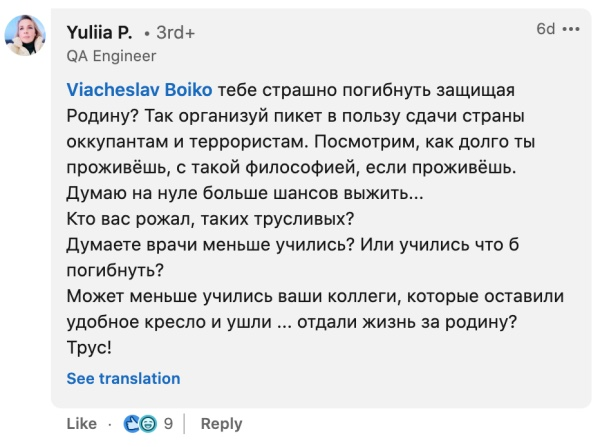Viewport: 600px width, 447px height.
Task: Reply to the comment
Action: (222, 424)
